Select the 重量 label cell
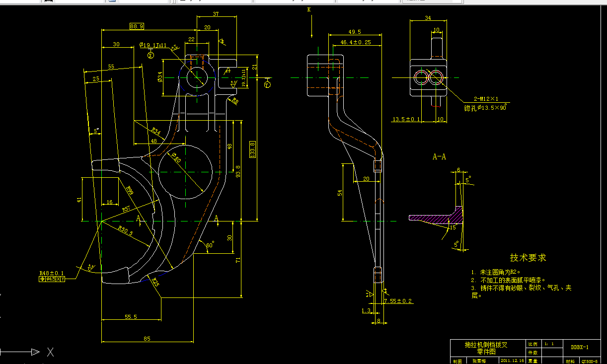The image size is (607, 364). click(x=532, y=361)
